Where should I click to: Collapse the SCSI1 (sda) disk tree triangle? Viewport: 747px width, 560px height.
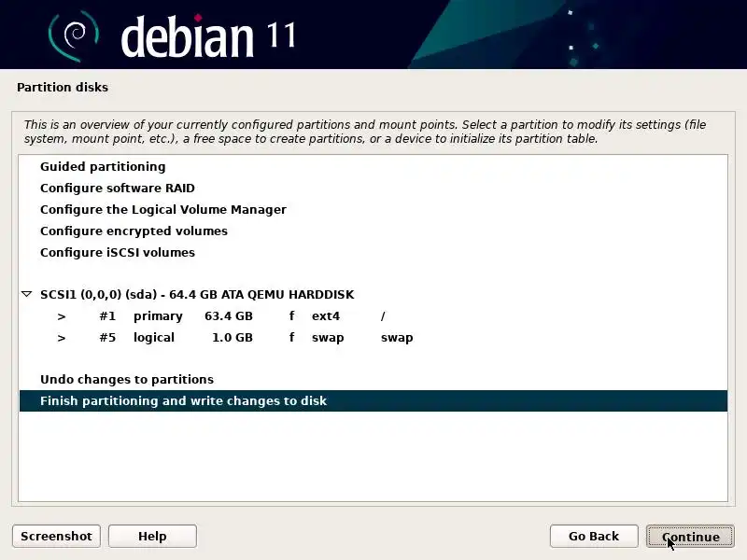point(27,294)
